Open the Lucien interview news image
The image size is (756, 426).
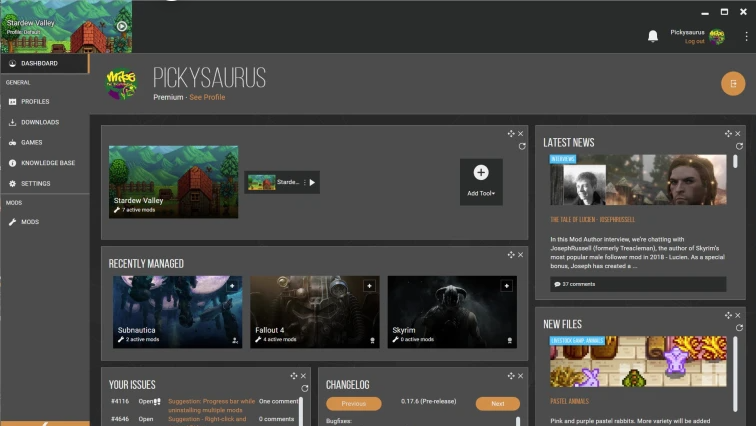click(638, 180)
